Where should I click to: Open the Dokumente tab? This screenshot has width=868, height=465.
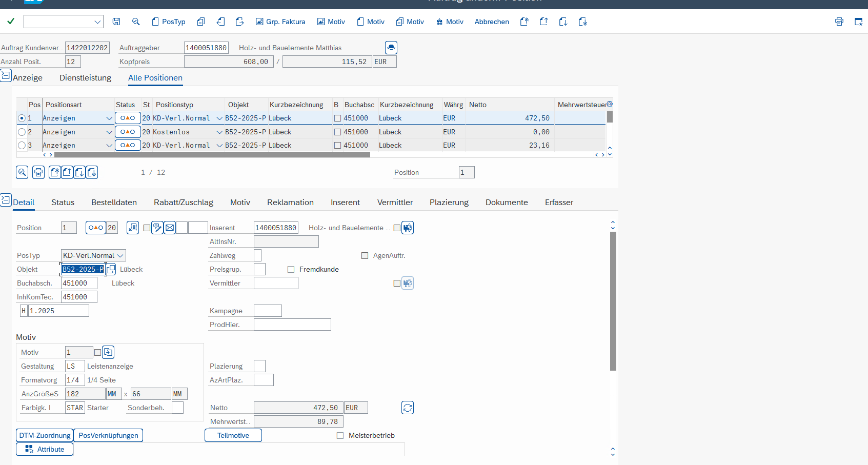pos(507,202)
